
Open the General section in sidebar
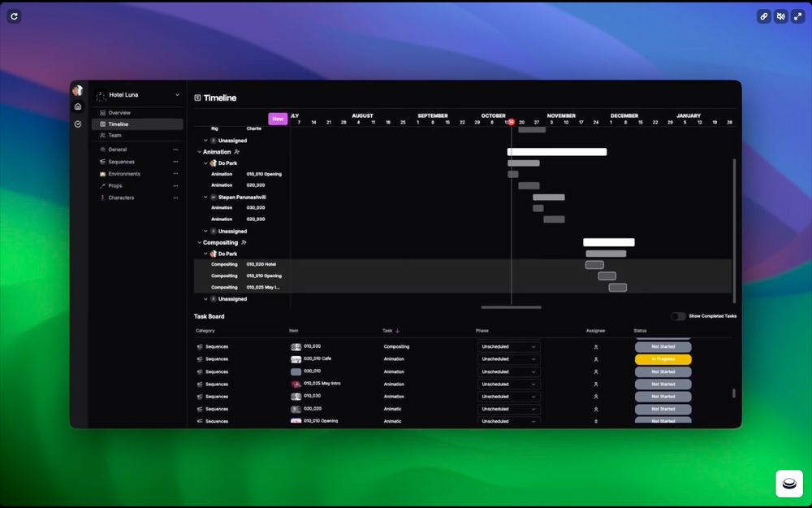(117, 150)
